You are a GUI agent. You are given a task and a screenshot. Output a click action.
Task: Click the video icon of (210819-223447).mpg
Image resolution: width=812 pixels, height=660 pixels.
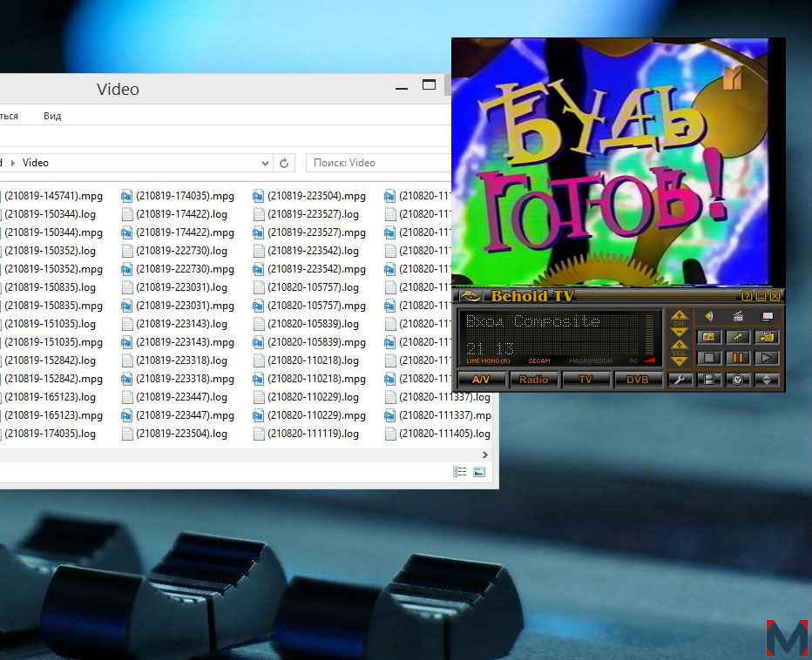tap(127, 415)
